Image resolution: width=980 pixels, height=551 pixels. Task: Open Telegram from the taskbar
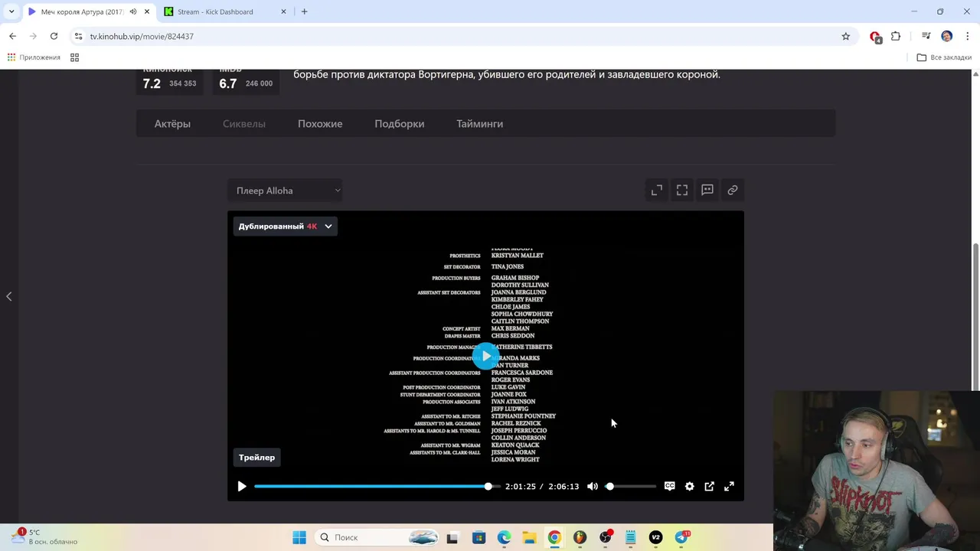point(681,537)
